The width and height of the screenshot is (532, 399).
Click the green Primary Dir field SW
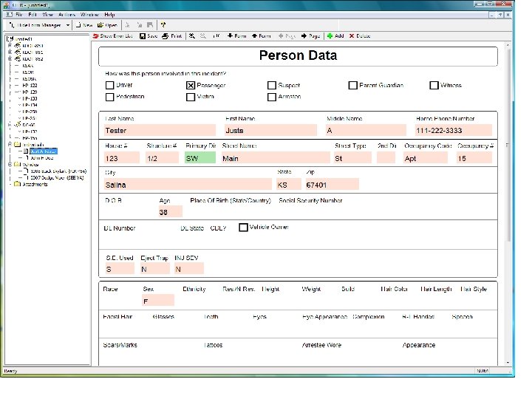coord(200,158)
